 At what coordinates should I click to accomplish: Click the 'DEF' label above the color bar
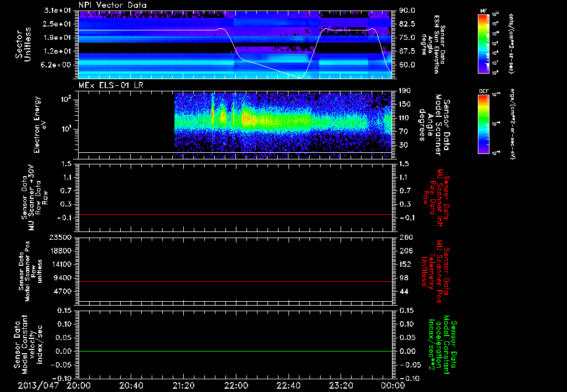coord(484,91)
